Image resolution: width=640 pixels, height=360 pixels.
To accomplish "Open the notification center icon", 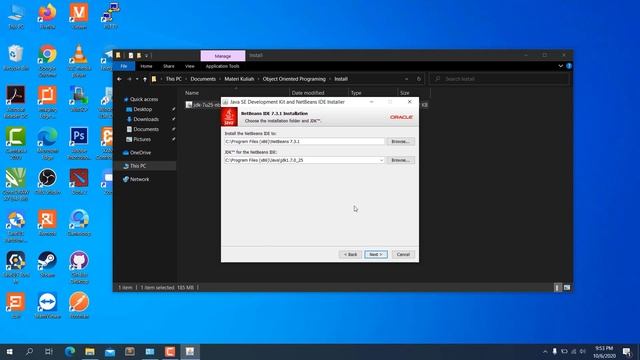I will pos(627,351).
